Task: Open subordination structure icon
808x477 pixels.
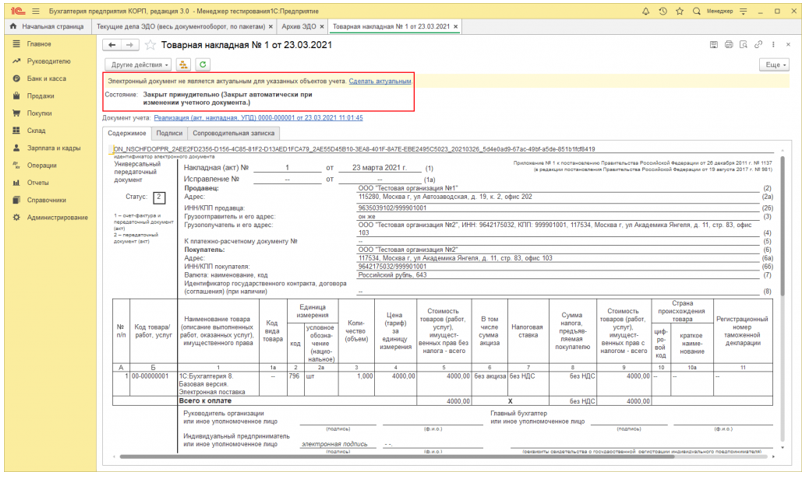Action: (183, 64)
